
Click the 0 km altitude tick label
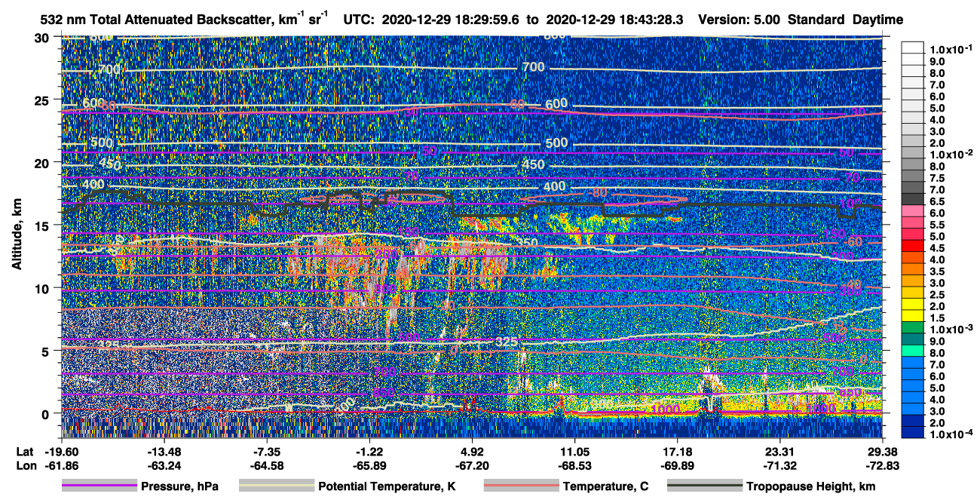pos(47,413)
